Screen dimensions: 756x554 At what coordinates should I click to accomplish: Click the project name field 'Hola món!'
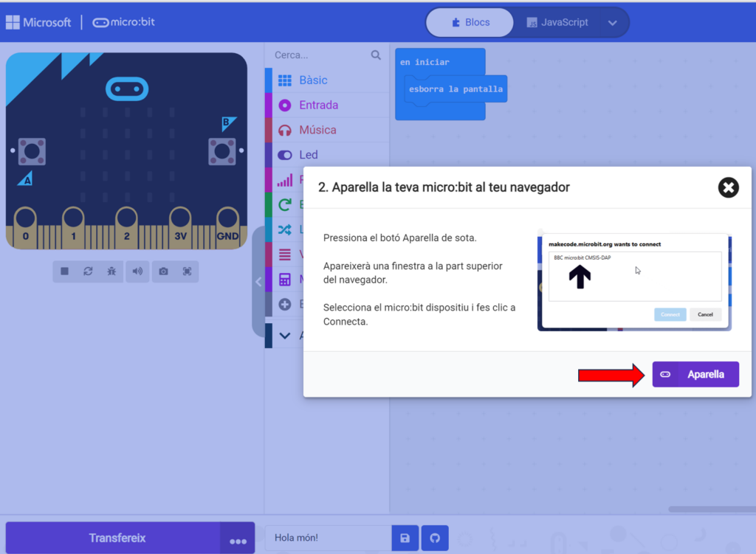(327, 538)
